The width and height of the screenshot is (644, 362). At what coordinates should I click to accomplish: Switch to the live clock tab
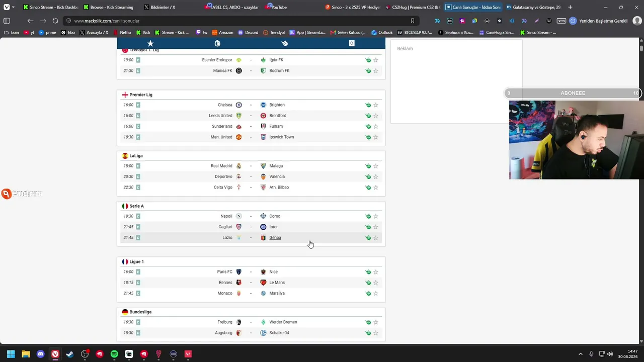pos(217,43)
